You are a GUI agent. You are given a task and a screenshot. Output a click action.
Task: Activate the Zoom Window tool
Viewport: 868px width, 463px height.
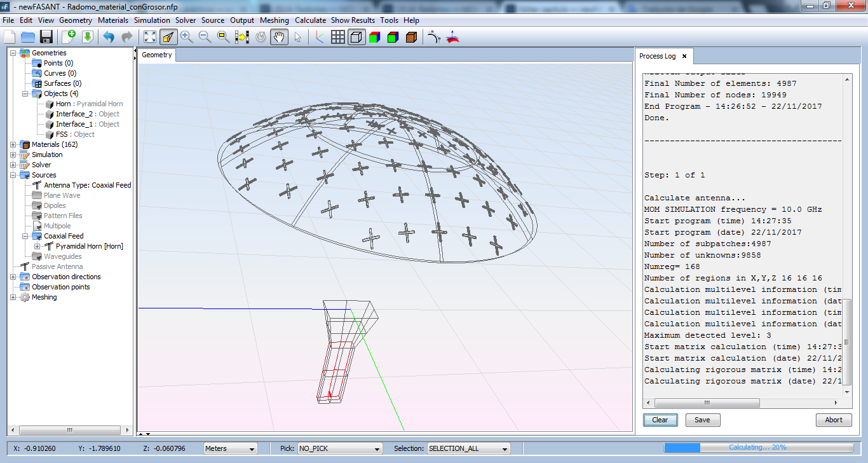(x=222, y=37)
